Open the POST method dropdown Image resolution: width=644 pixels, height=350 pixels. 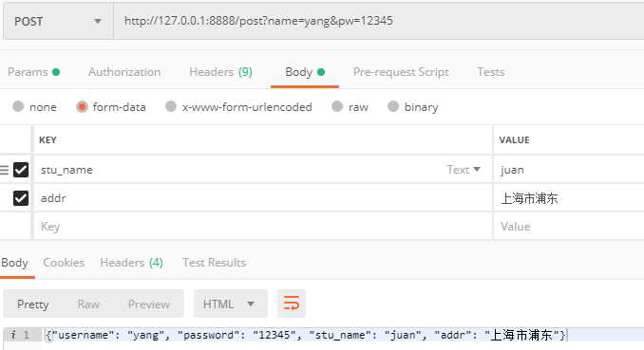[58, 21]
